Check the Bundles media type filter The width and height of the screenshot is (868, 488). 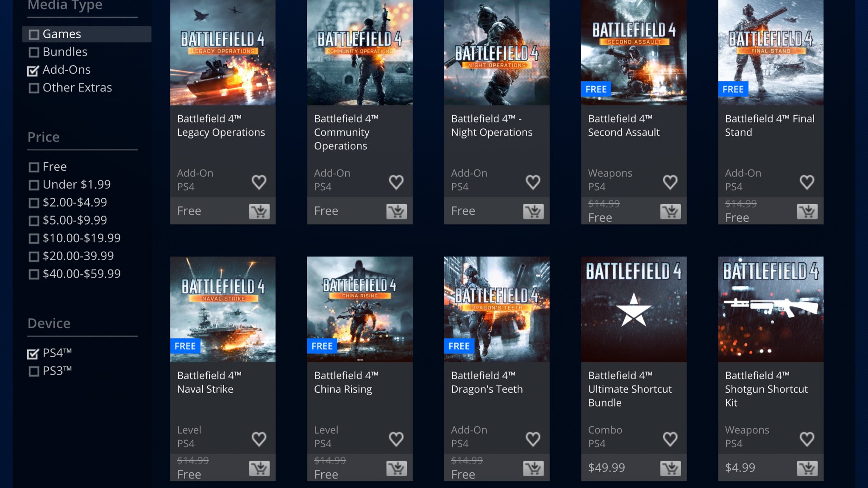tap(34, 52)
